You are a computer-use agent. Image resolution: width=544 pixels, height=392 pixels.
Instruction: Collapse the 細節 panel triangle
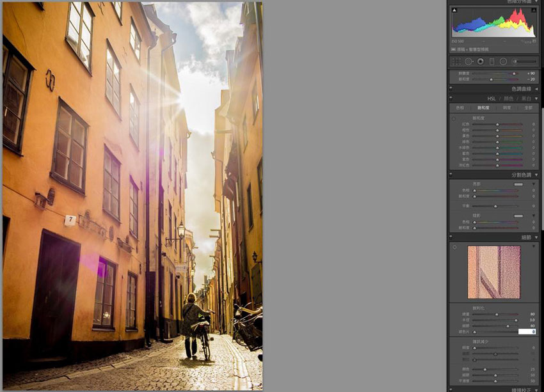[536, 237]
